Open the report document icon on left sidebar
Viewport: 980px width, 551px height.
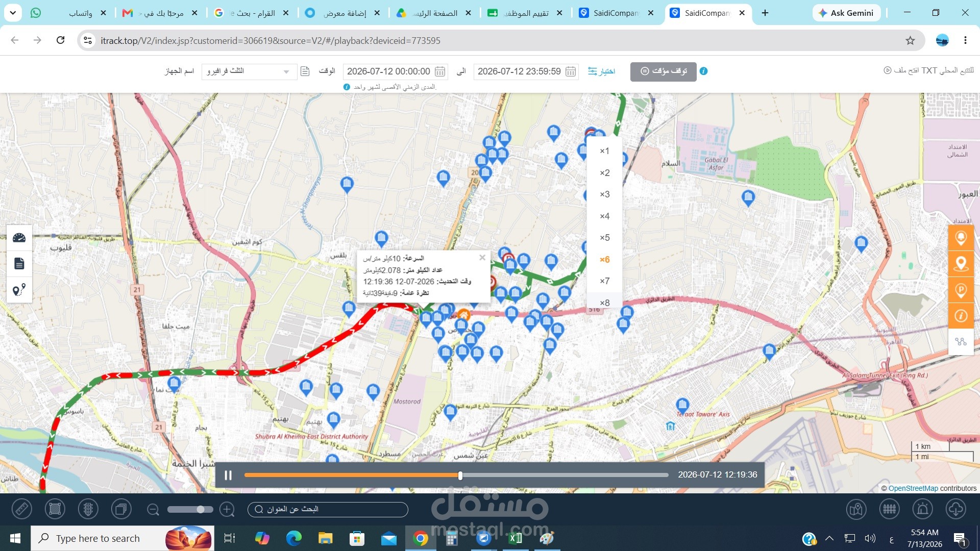[19, 264]
